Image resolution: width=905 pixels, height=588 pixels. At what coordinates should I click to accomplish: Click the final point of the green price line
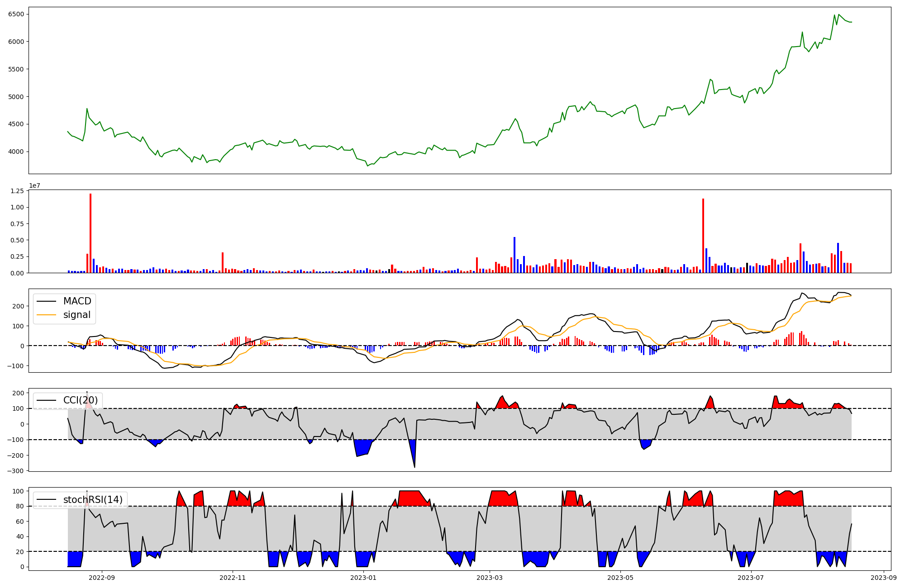click(851, 22)
